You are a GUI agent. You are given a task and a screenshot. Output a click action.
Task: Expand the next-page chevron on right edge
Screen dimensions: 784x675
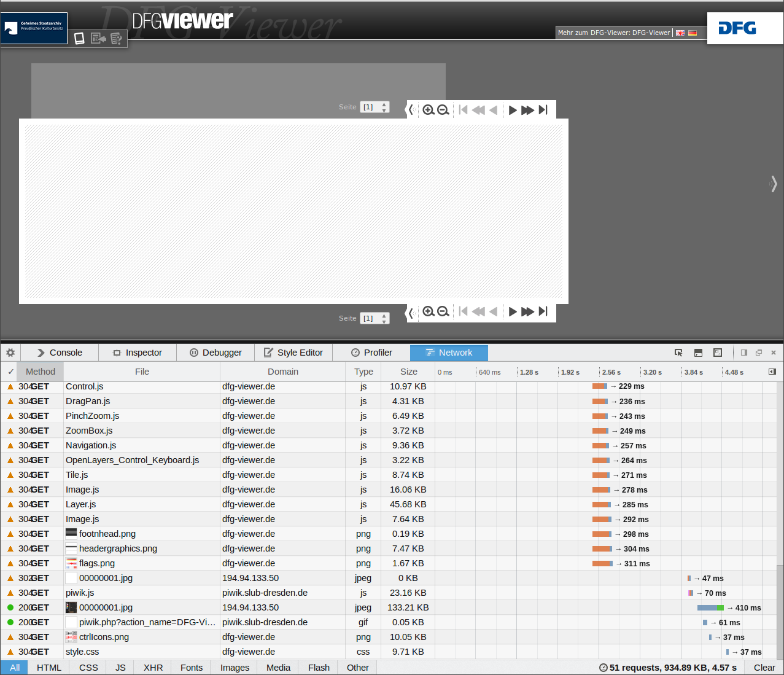point(774,184)
